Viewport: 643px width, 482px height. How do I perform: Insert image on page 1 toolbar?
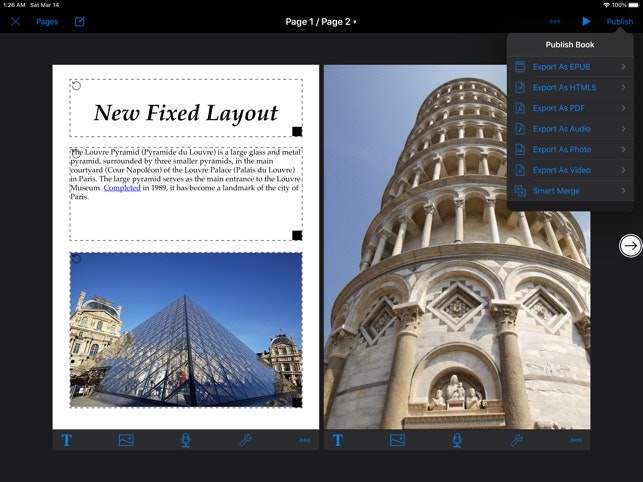pyautogui.click(x=126, y=440)
